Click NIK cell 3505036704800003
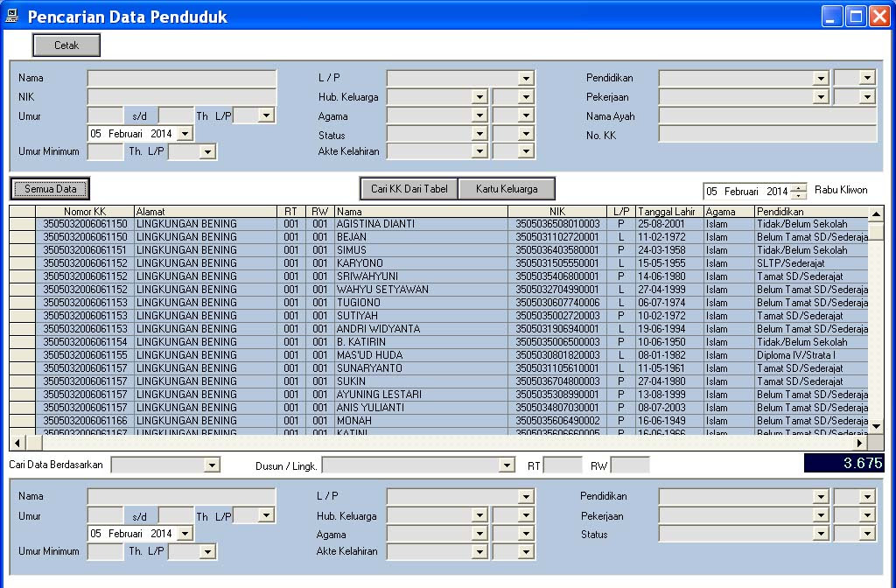Image resolution: width=896 pixels, height=588 pixels. [557, 381]
